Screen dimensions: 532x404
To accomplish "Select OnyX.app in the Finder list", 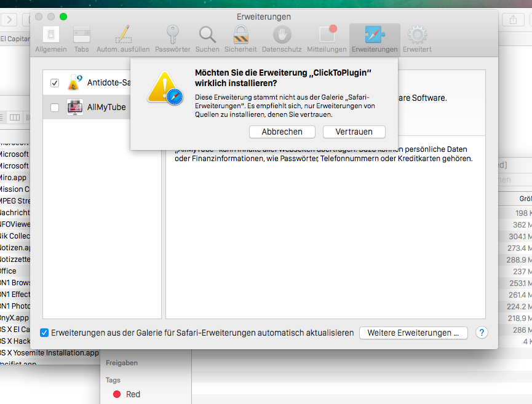I will pos(14,318).
